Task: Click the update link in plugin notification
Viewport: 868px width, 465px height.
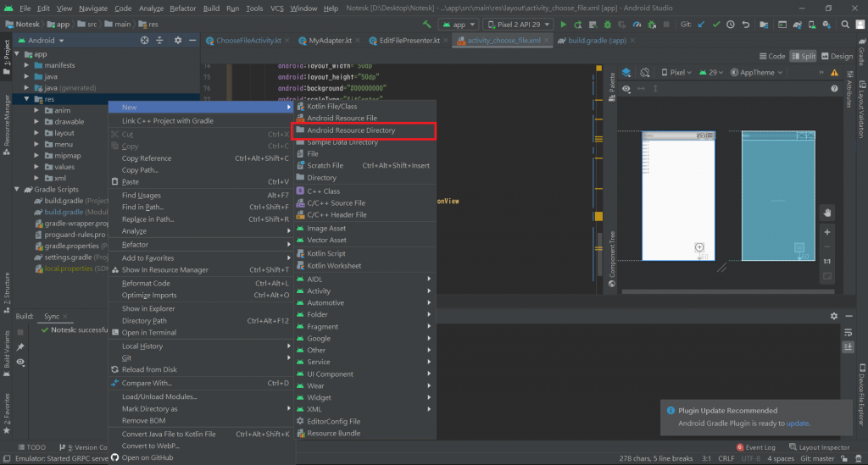Action: (797, 423)
